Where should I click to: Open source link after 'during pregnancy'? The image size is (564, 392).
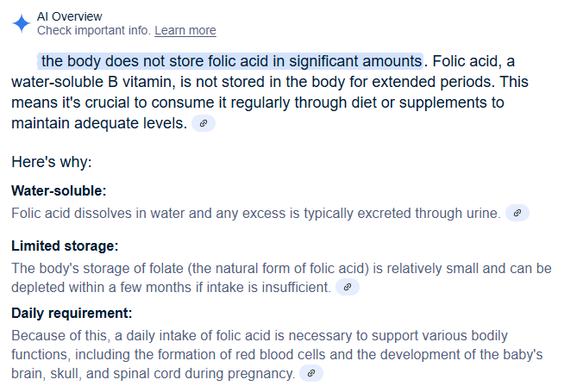(x=311, y=373)
